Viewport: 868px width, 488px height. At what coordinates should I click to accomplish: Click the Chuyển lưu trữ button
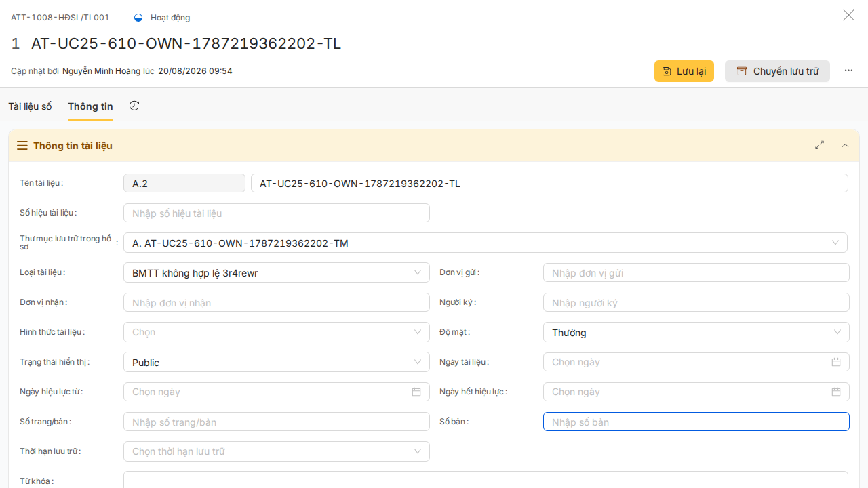[777, 71]
